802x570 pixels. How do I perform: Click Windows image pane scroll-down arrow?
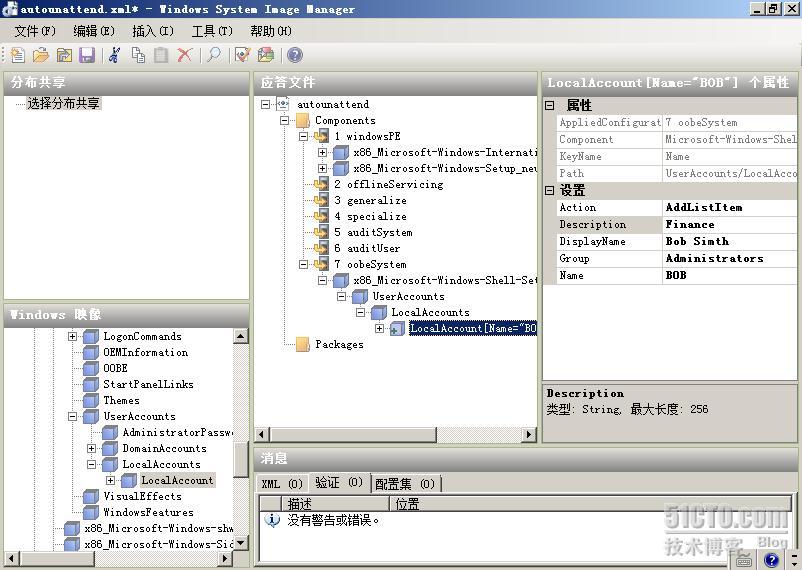point(240,542)
